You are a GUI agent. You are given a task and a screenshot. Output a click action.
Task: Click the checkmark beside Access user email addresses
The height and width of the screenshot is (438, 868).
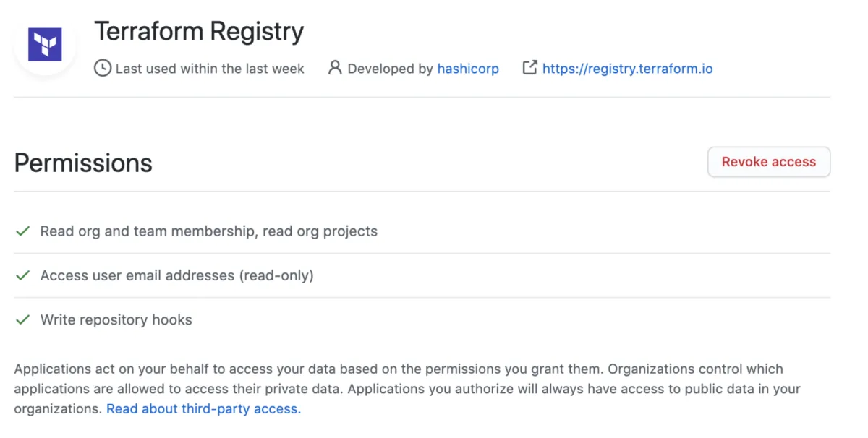tap(23, 275)
